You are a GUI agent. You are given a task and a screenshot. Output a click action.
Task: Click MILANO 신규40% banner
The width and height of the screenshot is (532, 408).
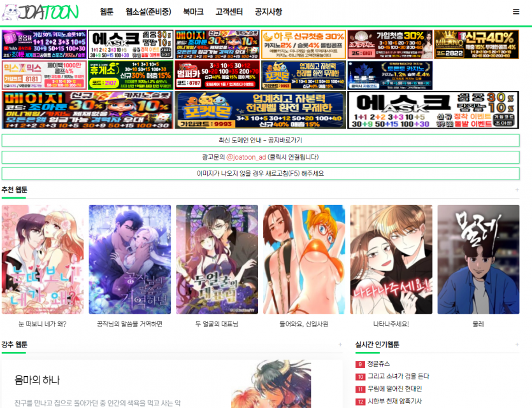[x=477, y=45]
